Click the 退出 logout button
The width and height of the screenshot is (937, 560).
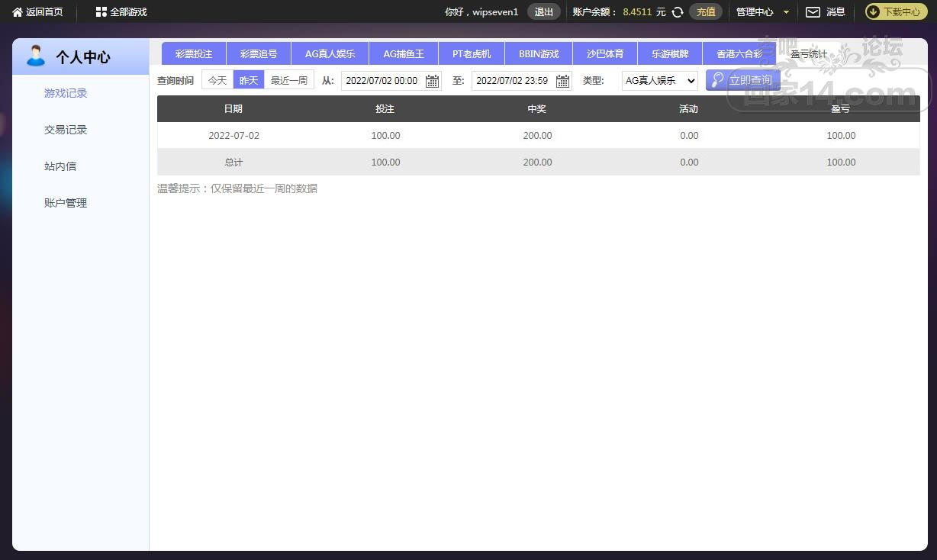543,12
